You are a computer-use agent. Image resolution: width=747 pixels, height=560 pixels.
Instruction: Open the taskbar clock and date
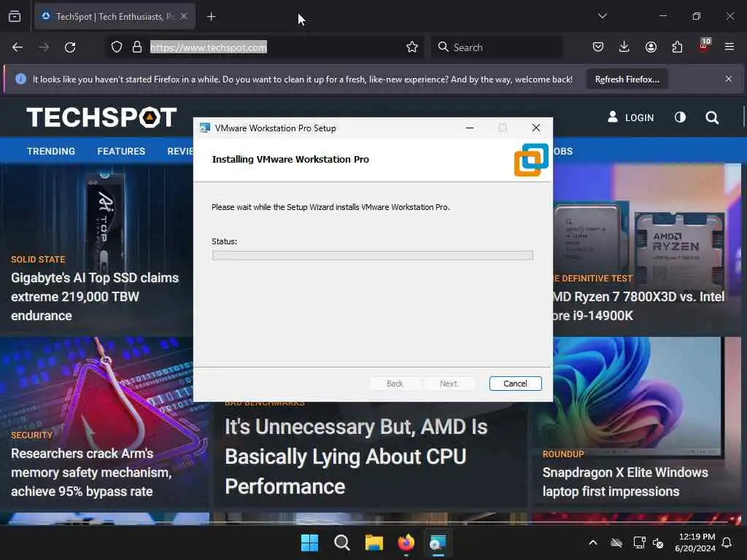pos(695,542)
